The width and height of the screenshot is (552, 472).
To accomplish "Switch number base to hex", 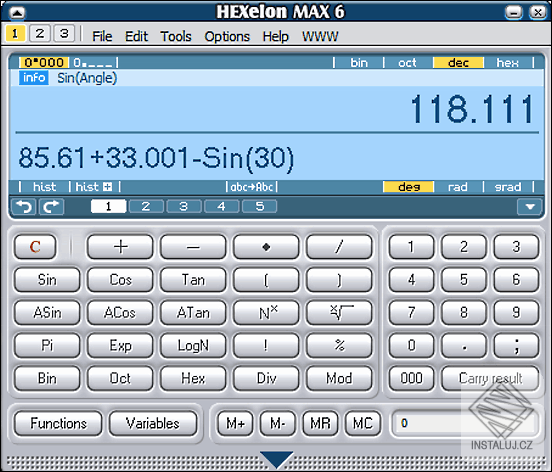I will pos(507,63).
